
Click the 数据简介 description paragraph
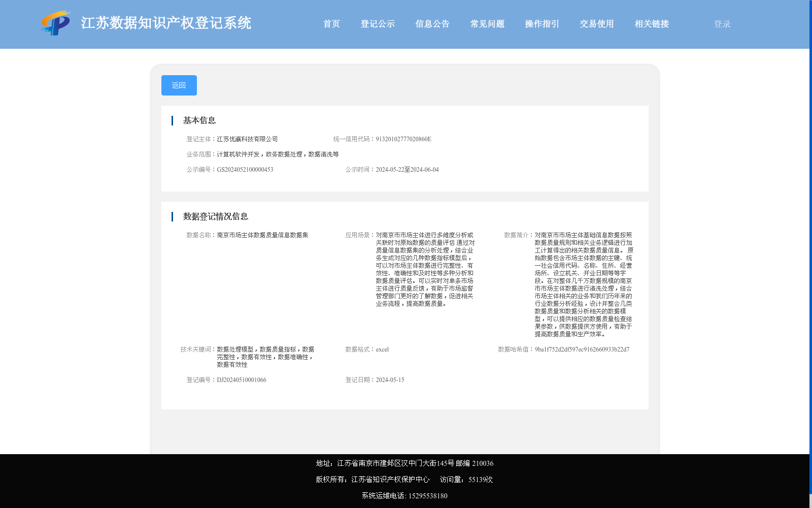pyautogui.click(x=584, y=284)
